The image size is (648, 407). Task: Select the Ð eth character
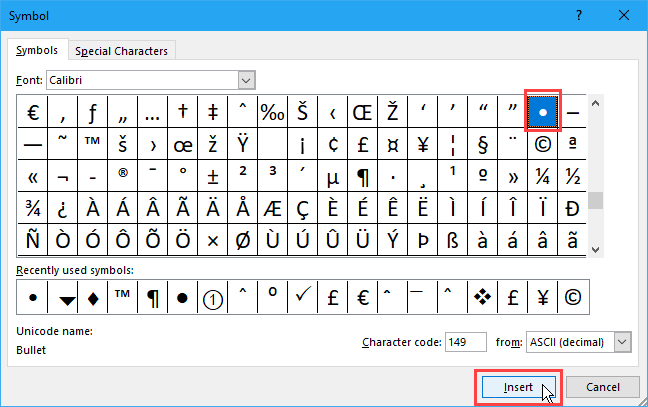572,208
